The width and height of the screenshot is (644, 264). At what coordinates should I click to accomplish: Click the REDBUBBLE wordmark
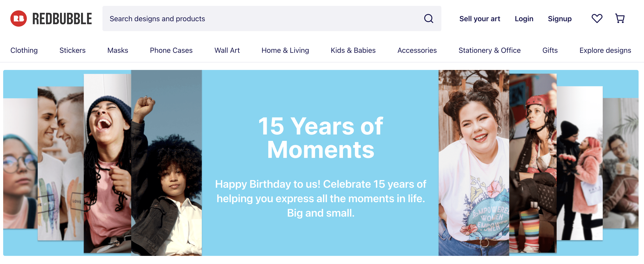(x=62, y=19)
